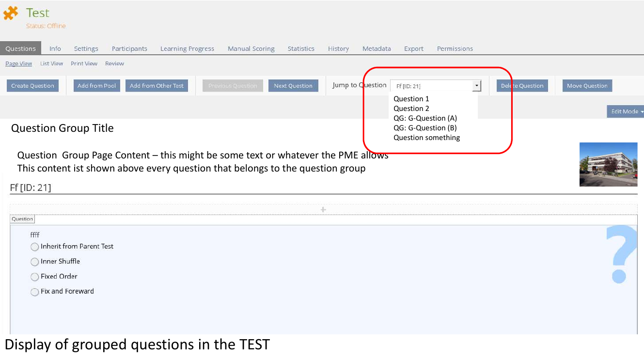Go to the Statistics tab
This screenshot has width=644, height=360.
coord(301,48)
